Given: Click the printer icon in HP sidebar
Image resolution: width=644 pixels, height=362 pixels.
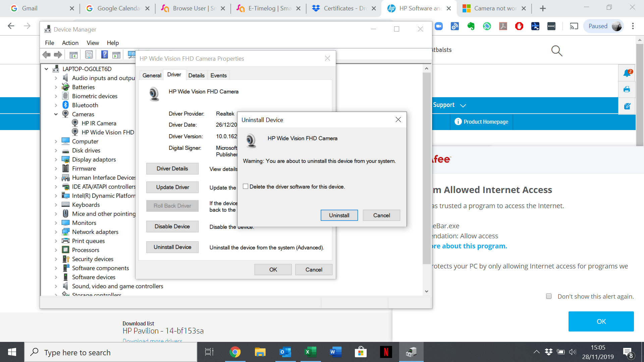Looking at the screenshot, I should tap(627, 89).
